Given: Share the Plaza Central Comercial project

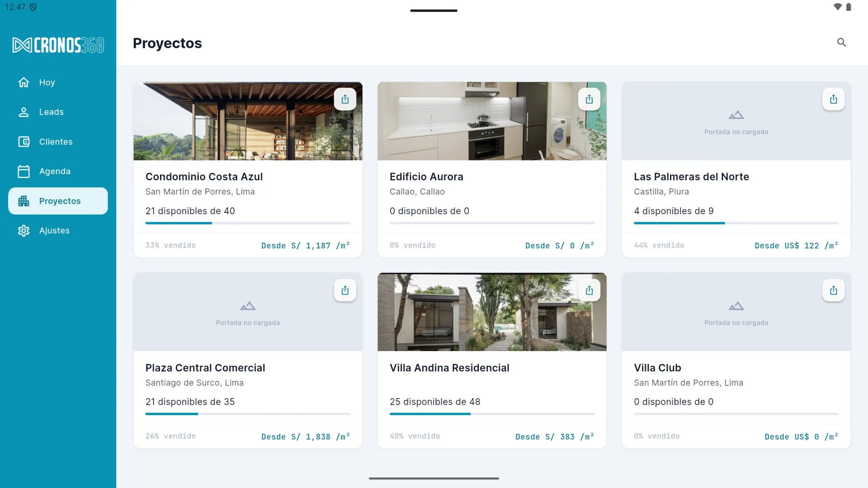Looking at the screenshot, I should (x=345, y=290).
